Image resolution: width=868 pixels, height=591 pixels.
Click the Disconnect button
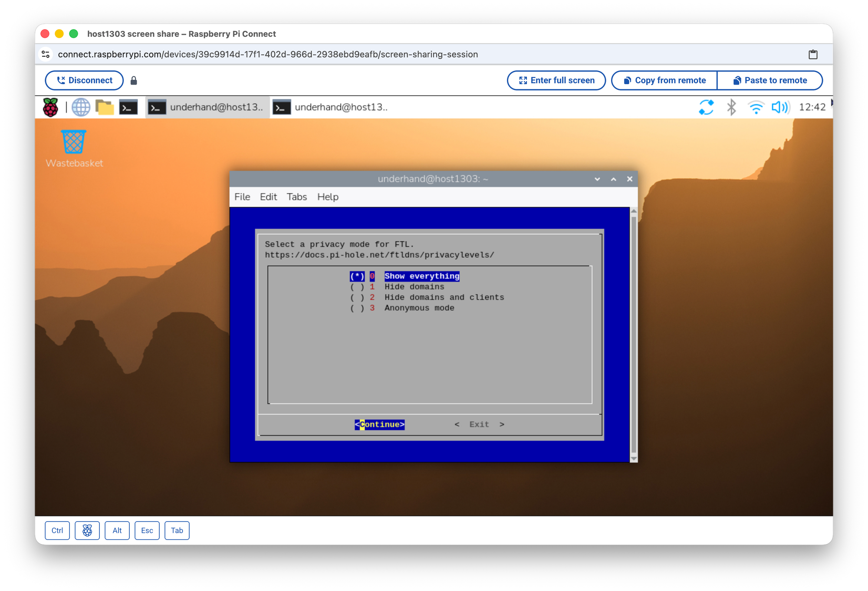(x=84, y=80)
